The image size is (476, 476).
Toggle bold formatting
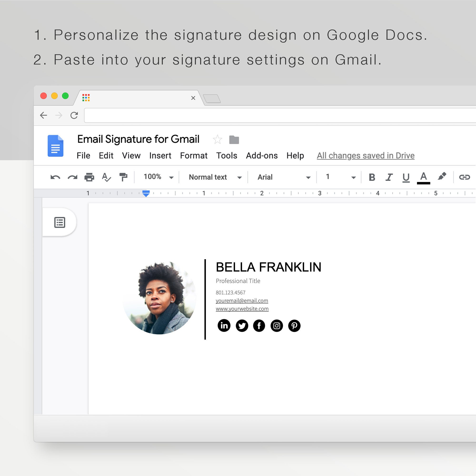pos(372,177)
